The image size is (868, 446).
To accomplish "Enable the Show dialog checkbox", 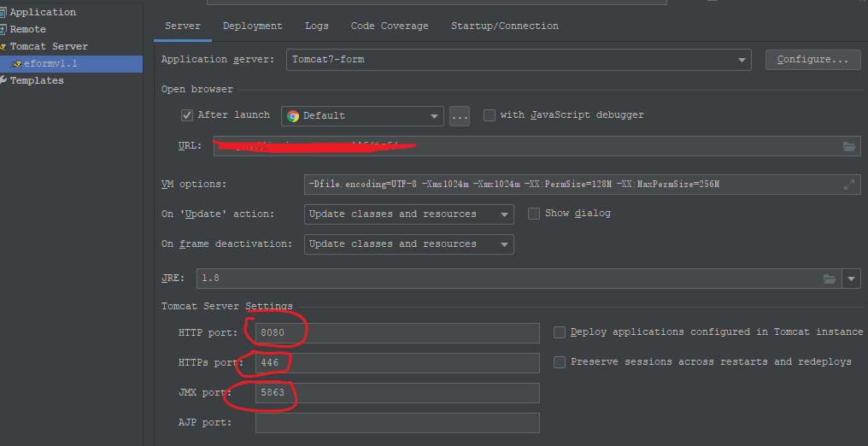I will coord(534,214).
